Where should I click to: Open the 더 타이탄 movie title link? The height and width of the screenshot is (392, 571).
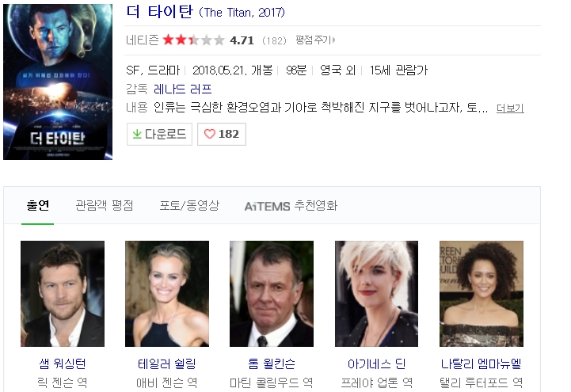(159, 12)
